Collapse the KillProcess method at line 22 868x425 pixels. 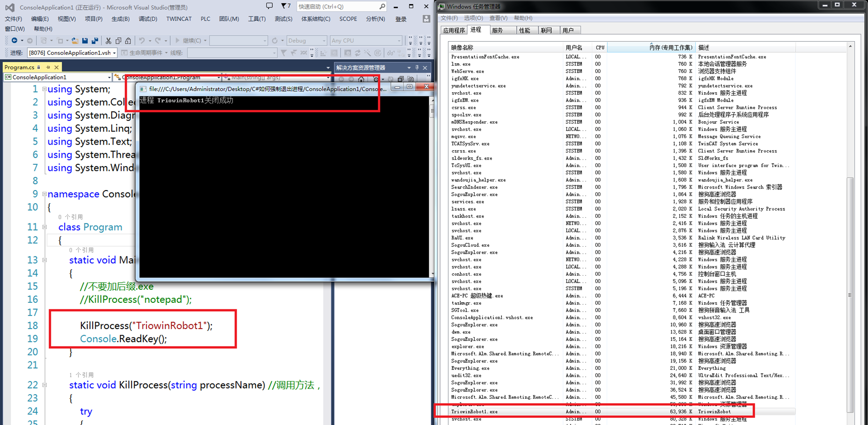44,385
